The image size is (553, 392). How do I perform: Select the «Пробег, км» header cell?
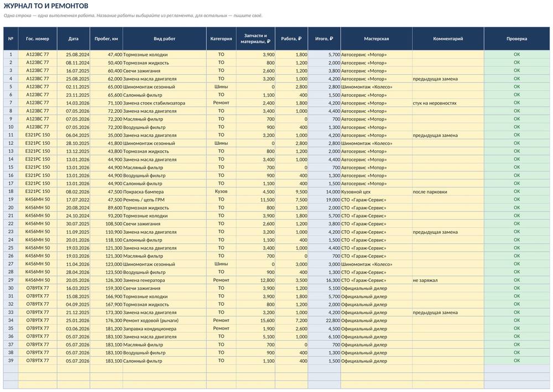tap(106, 39)
